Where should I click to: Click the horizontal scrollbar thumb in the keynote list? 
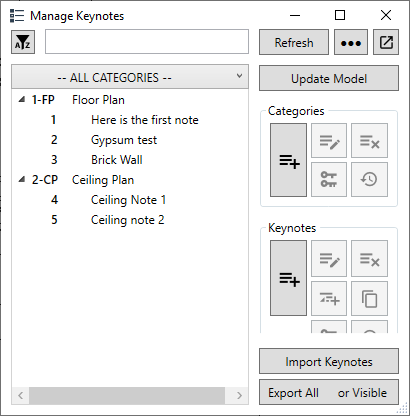click(x=127, y=395)
